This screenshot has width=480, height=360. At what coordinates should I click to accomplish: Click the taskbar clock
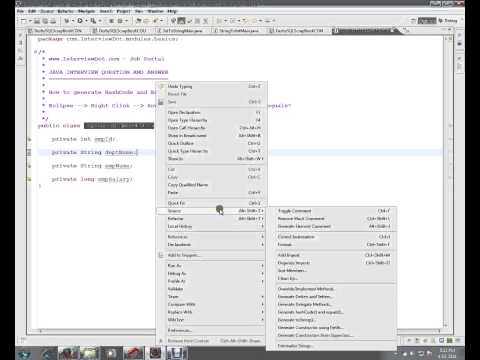pyautogui.click(x=448, y=353)
